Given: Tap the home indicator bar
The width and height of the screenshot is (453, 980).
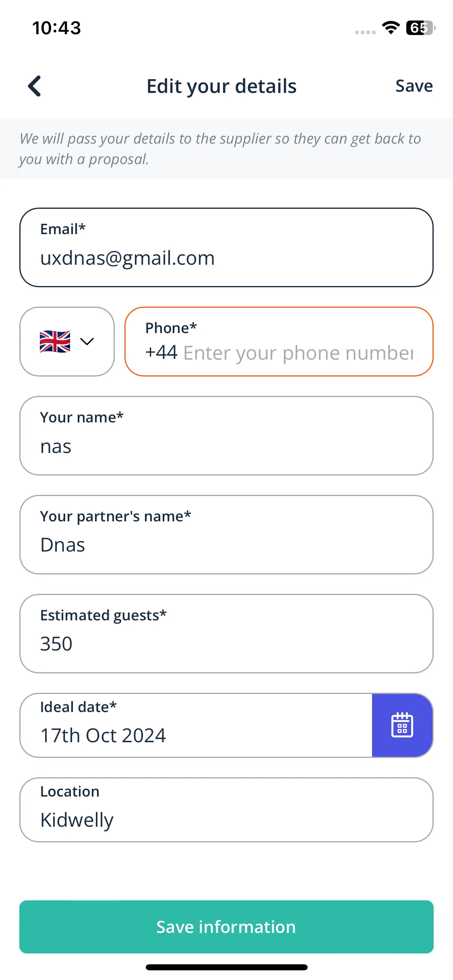Looking at the screenshot, I should pos(226,967).
